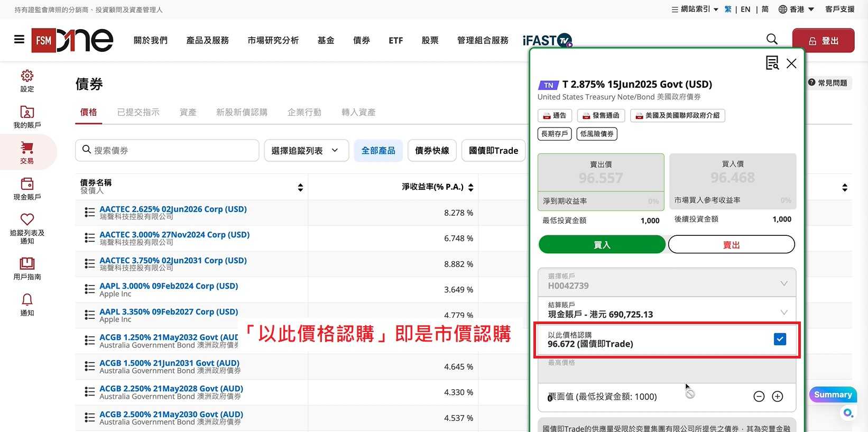868x432 pixels.
Task: Switch language to 简
Action: tap(765, 9)
